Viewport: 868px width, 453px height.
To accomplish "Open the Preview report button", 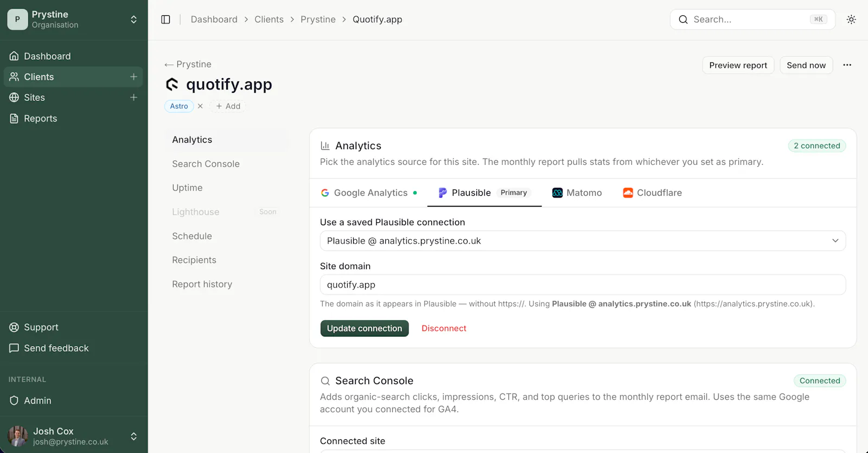I will (738, 65).
